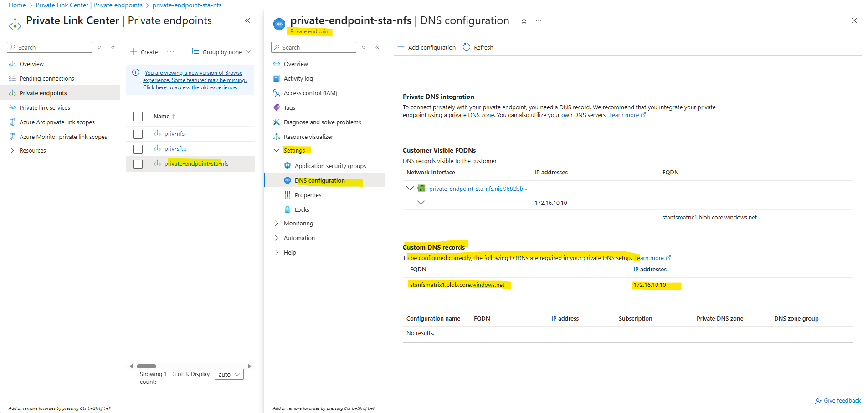Screen dimensions: 868x413
Task: Collapse the Private Link Center blade with double chevron
Action: tap(247, 20)
